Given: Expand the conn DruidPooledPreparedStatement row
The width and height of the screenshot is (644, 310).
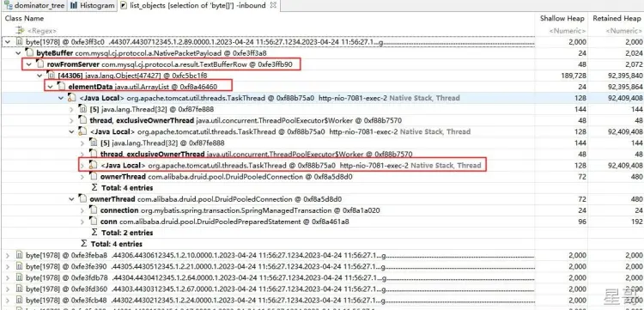Looking at the screenshot, I should pyautogui.click(x=82, y=222).
